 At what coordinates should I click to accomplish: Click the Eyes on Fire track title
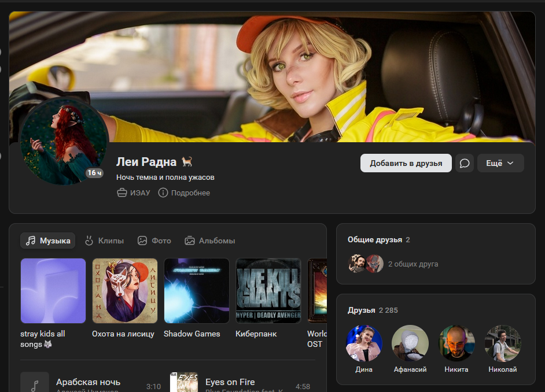click(230, 382)
